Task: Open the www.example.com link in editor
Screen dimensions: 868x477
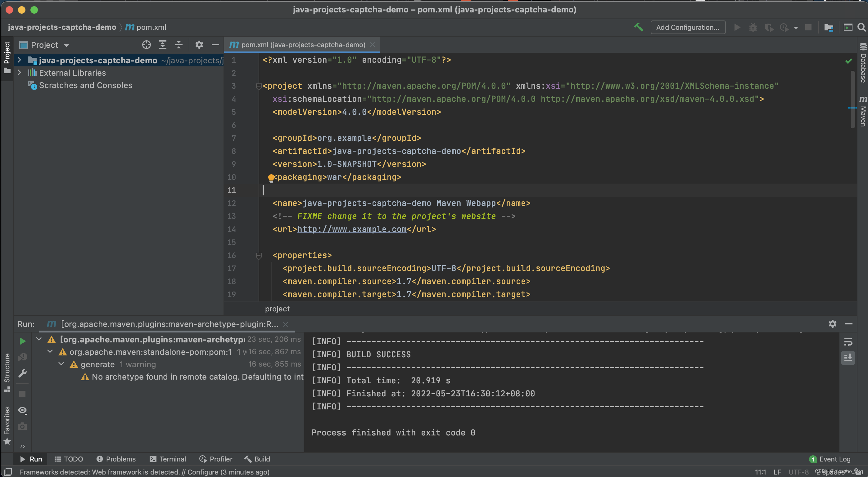Action: tap(351, 229)
